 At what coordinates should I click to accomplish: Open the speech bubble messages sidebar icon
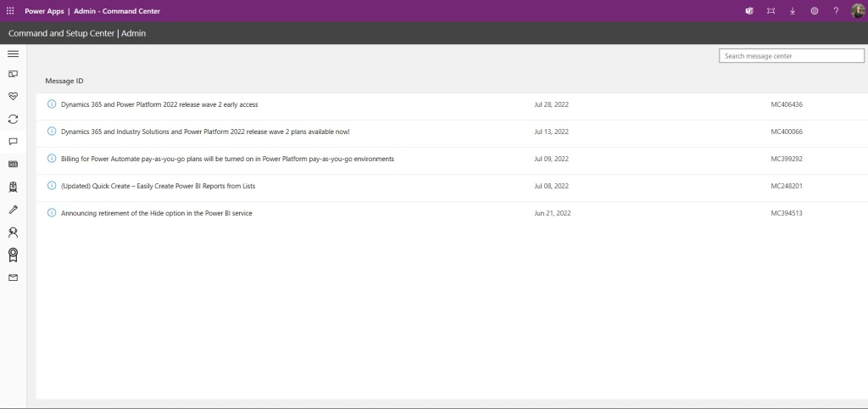pyautogui.click(x=13, y=142)
